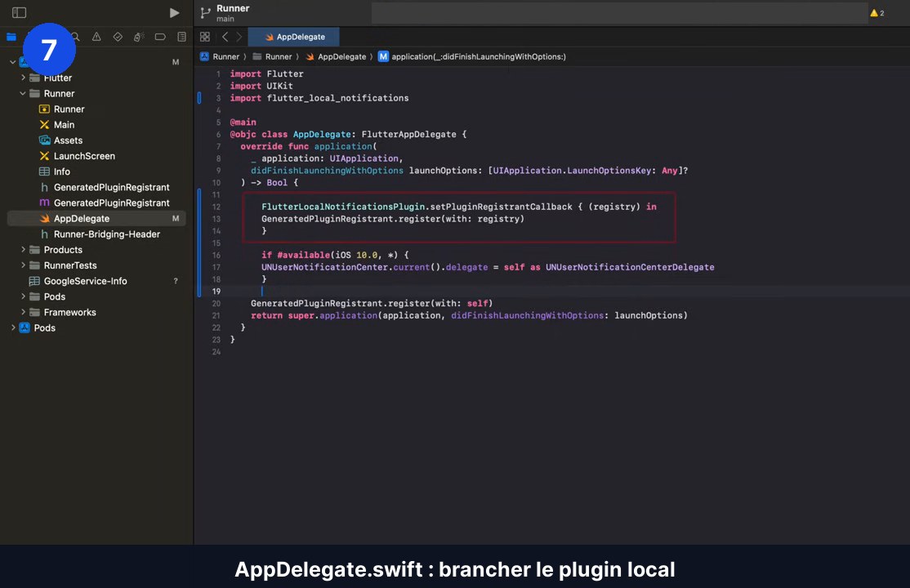Click the line 'import UIKit'
This screenshot has height=588, width=910.
[261, 86]
